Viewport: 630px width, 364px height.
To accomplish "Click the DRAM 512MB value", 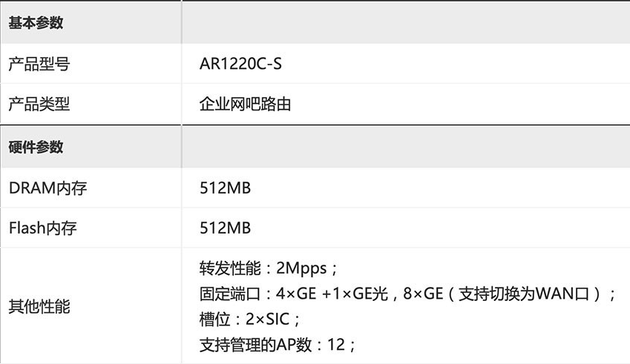I will [x=225, y=188].
